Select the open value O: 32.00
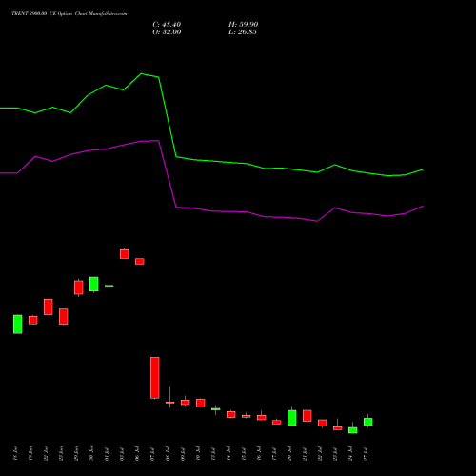 pos(167,32)
